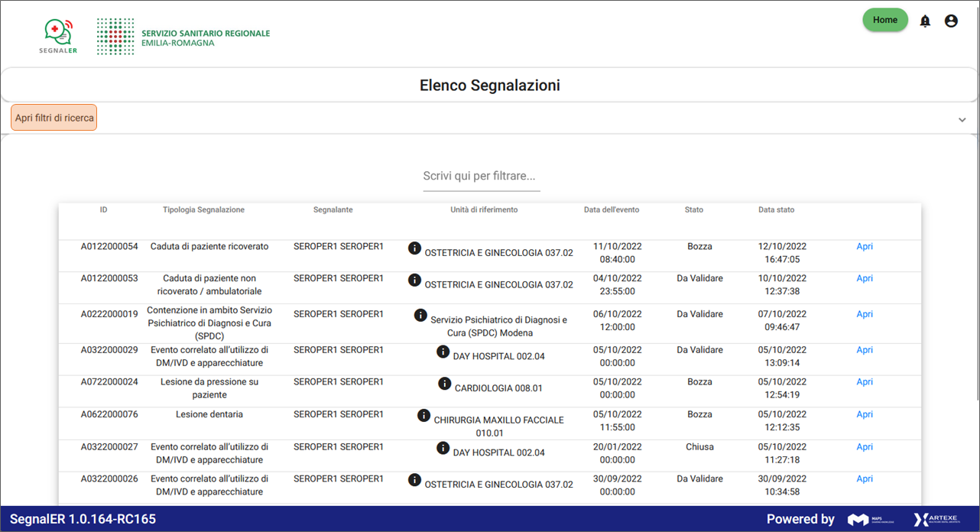The width and height of the screenshot is (980, 532).
Task: Click info icon in row A0322000026
Action: (x=414, y=480)
